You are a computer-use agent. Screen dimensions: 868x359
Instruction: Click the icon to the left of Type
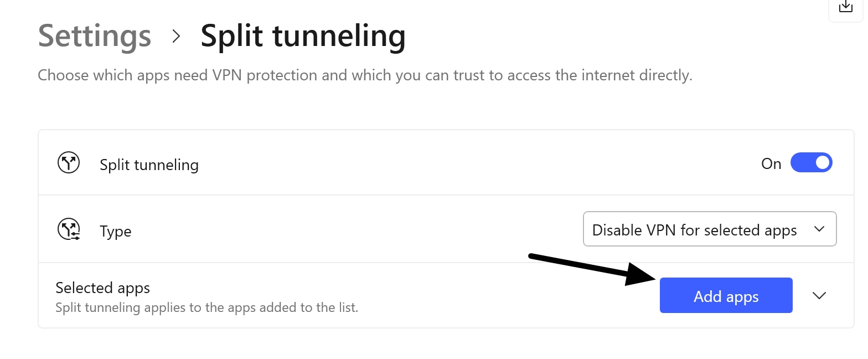pyautogui.click(x=69, y=229)
